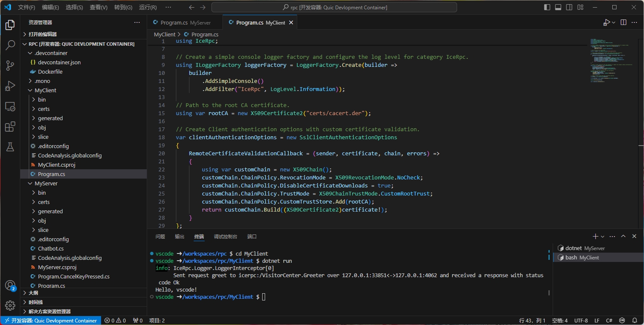Open the Source Control view
Viewport: 644px width, 325px height.
coord(10,66)
